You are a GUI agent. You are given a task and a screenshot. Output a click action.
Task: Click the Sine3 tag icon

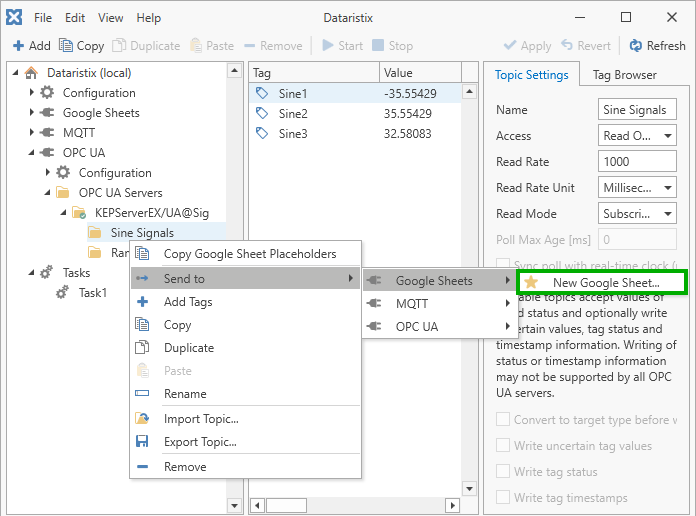[262, 133]
